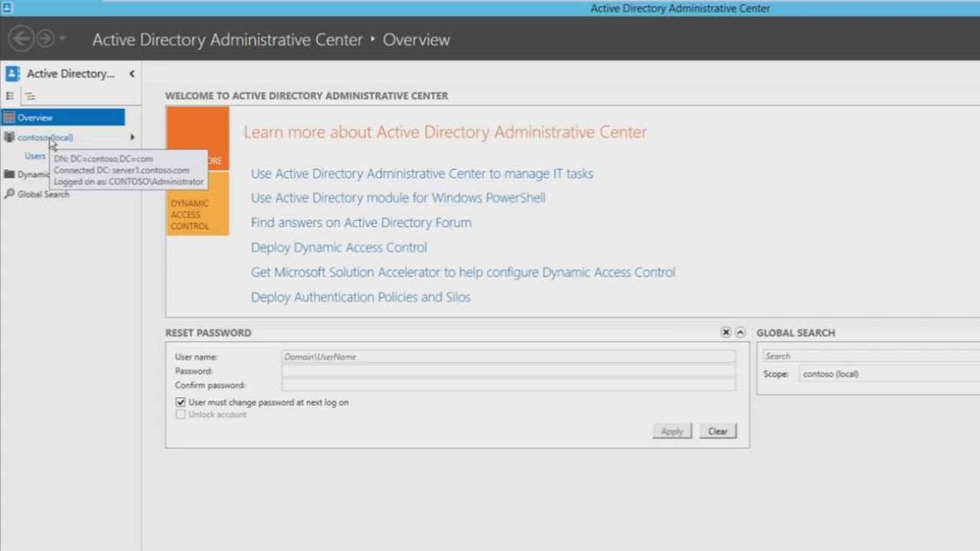Click the Clear button
Screen dimensions: 980x551
click(x=717, y=432)
